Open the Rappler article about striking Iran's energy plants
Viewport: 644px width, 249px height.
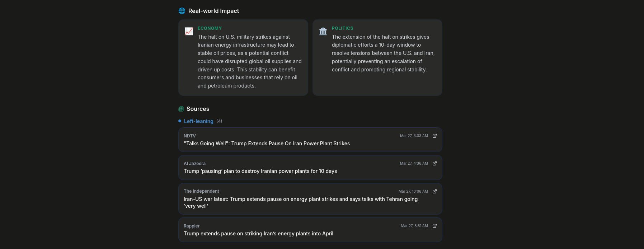tap(258, 233)
